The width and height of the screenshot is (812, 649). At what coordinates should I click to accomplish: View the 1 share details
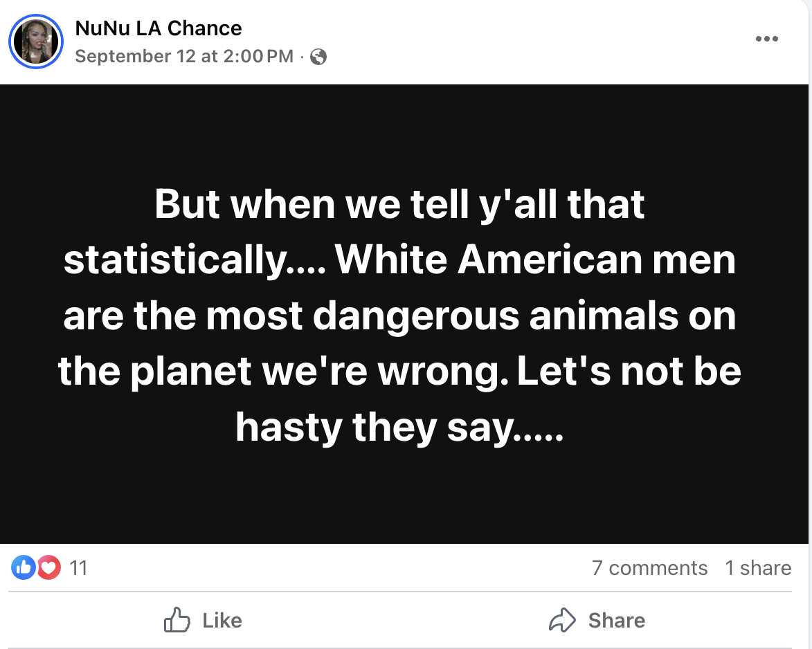point(758,568)
